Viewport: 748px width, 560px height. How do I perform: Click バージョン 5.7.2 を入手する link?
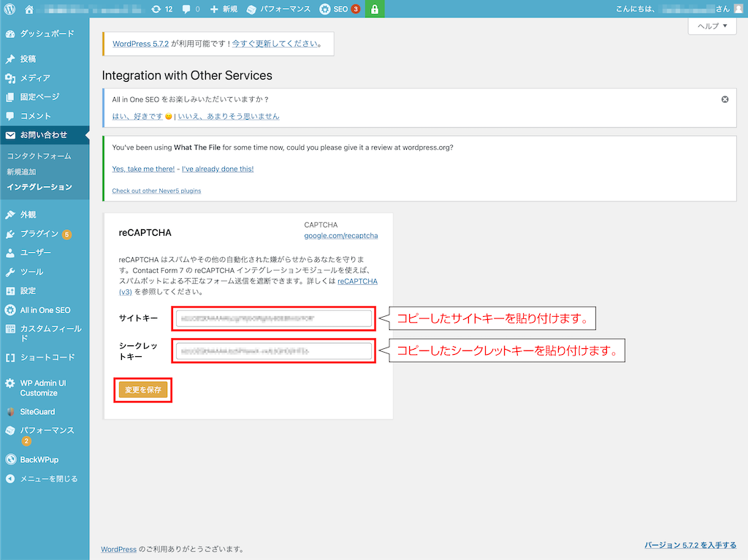[x=690, y=545]
